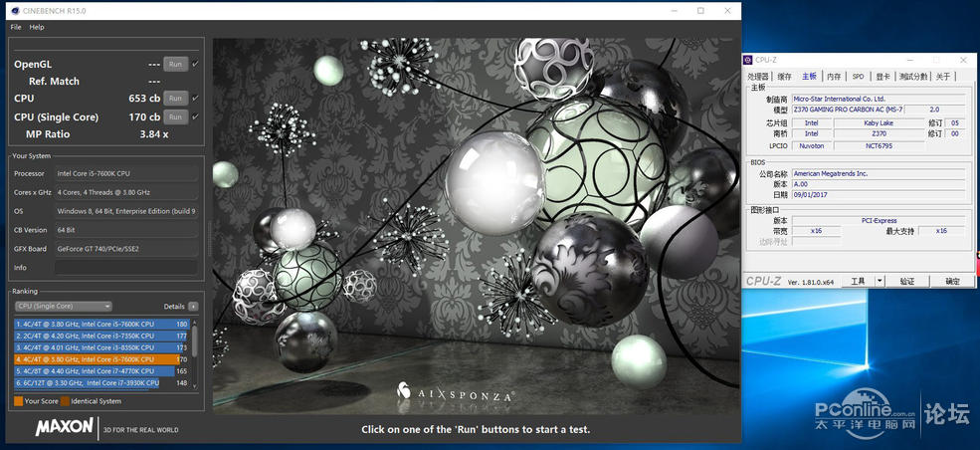Click the Info input field
Screen dimensions: 980x450
pyautogui.click(x=125, y=268)
